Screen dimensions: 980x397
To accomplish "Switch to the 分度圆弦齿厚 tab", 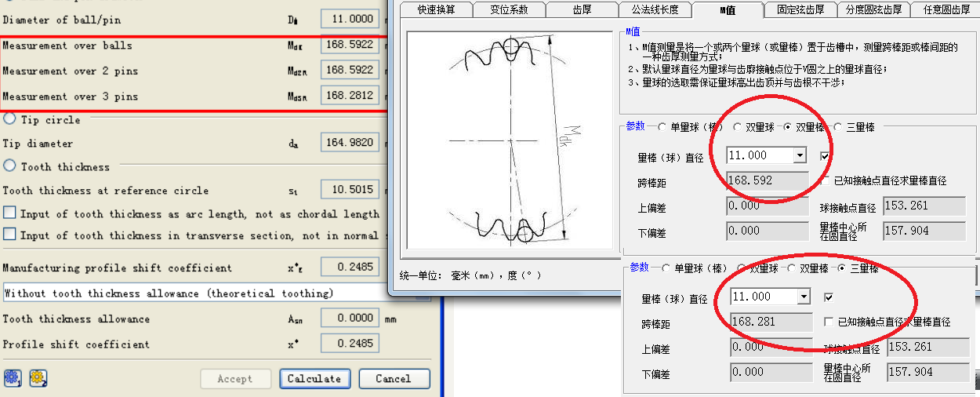I will 873,9.
